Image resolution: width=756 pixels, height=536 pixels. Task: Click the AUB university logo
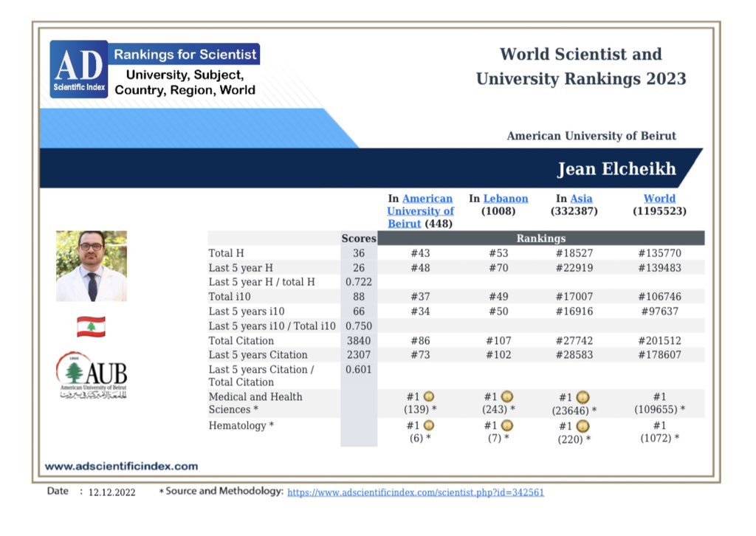point(92,376)
